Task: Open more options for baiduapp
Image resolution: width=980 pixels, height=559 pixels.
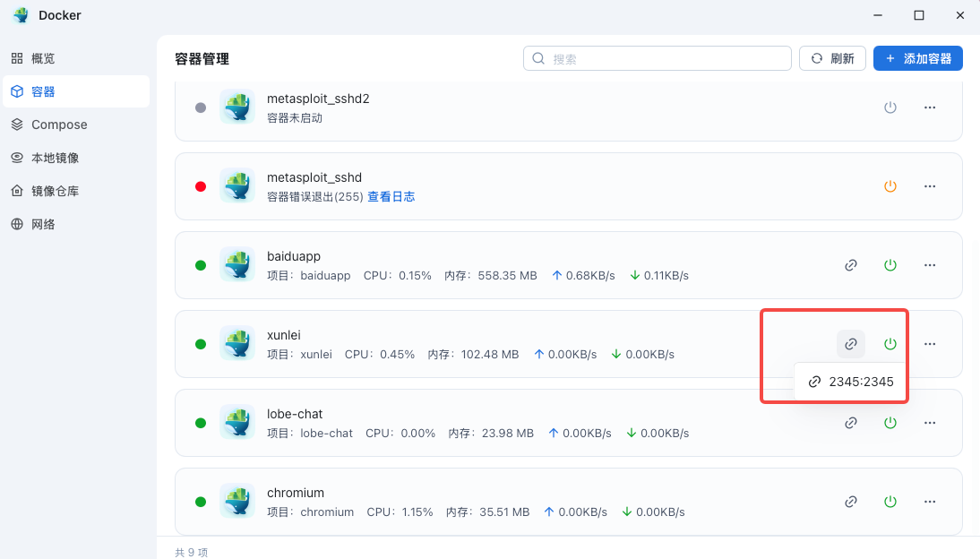Action: point(930,265)
